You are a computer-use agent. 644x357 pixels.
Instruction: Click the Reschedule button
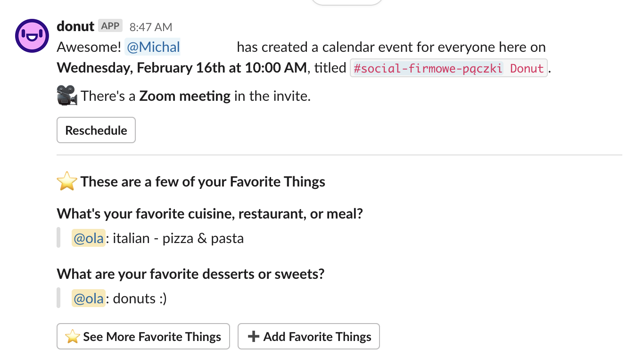coord(96,130)
